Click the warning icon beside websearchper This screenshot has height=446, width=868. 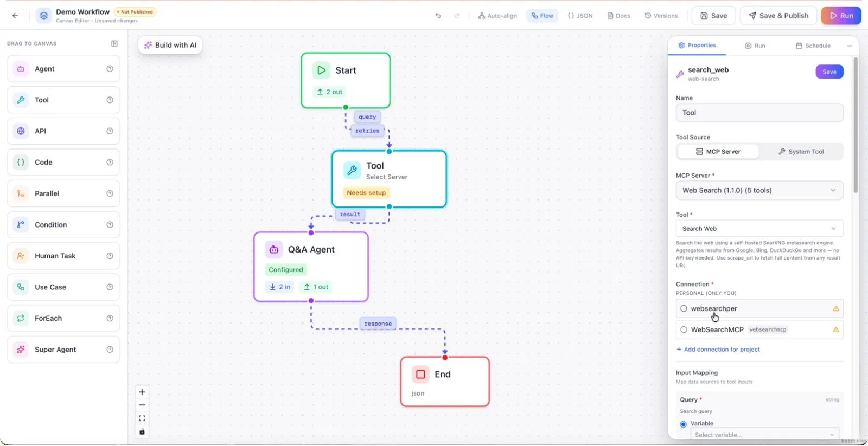(836, 308)
